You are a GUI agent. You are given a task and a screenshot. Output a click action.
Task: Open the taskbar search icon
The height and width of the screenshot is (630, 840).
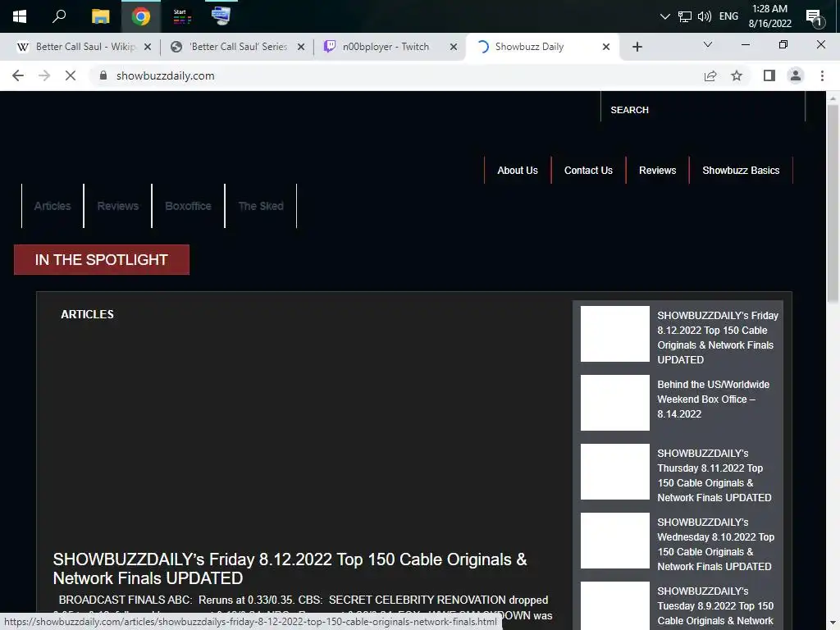(59, 16)
